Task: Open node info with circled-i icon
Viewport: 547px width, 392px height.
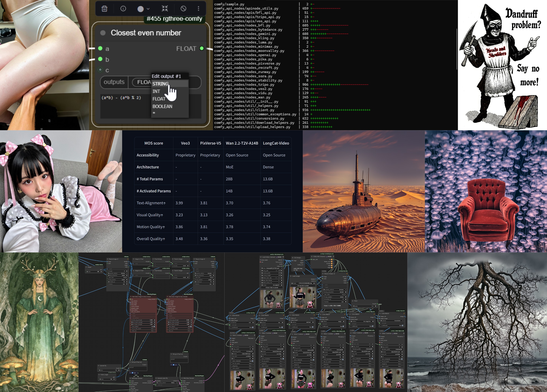Action: click(x=123, y=9)
